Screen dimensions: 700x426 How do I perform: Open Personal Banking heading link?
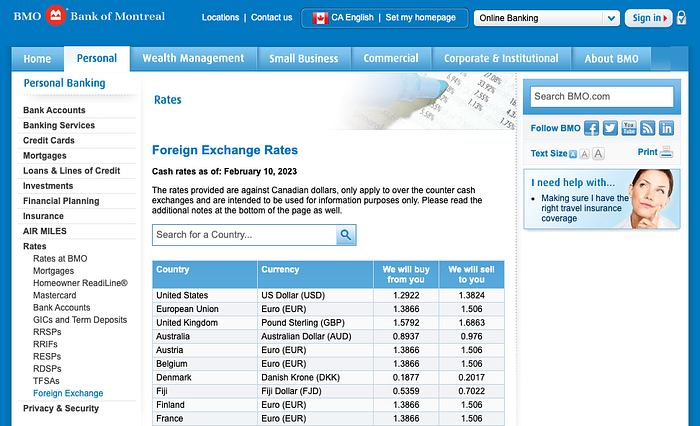[x=64, y=83]
